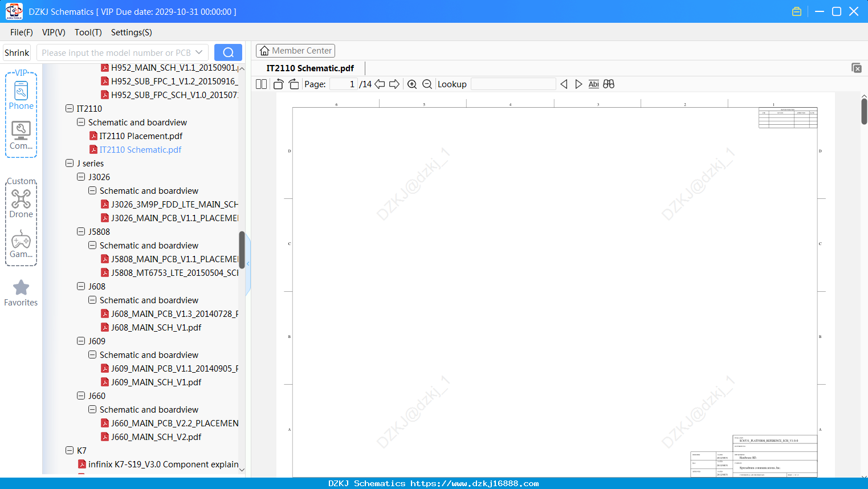Zoom out of the schematic
The height and width of the screenshot is (489, 868).
427,84
